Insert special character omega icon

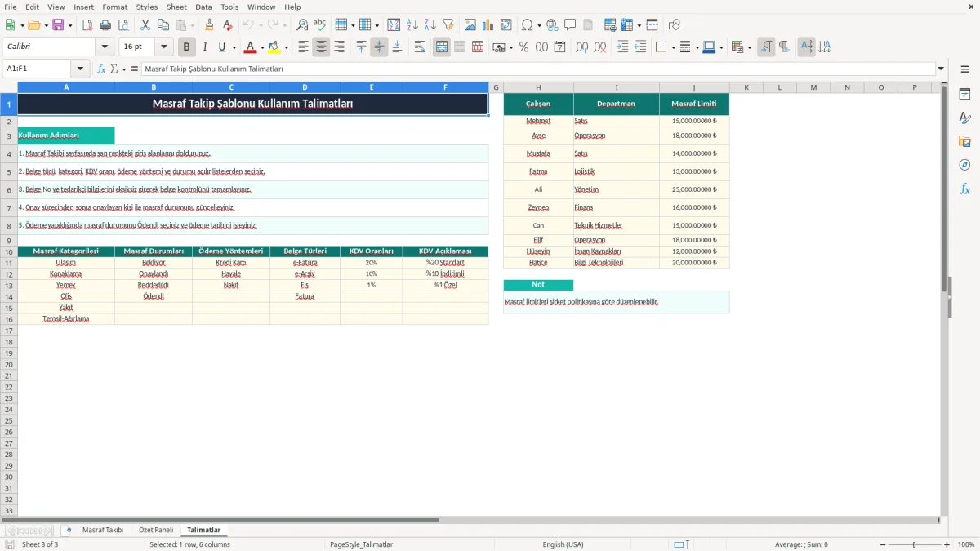click(527, 25)
